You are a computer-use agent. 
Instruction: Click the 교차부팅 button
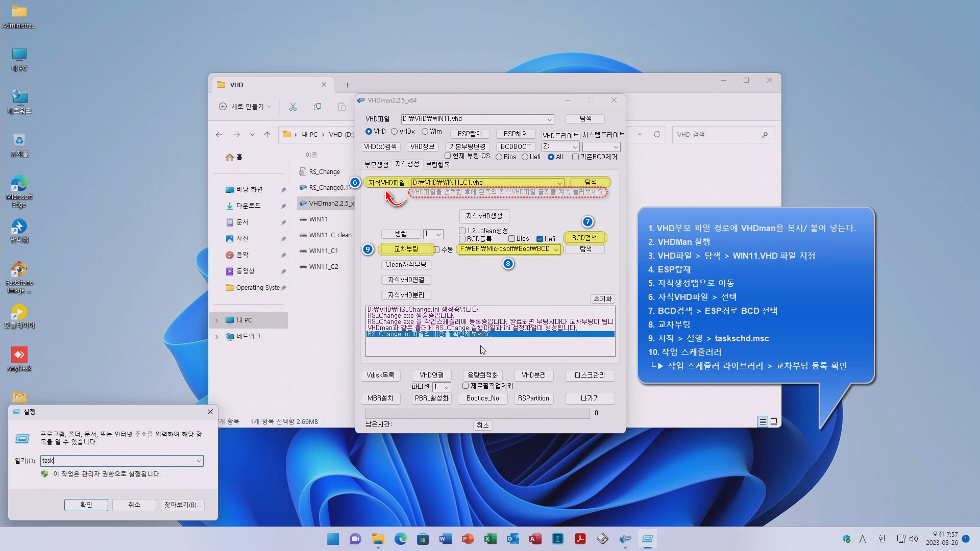point(406,249)
